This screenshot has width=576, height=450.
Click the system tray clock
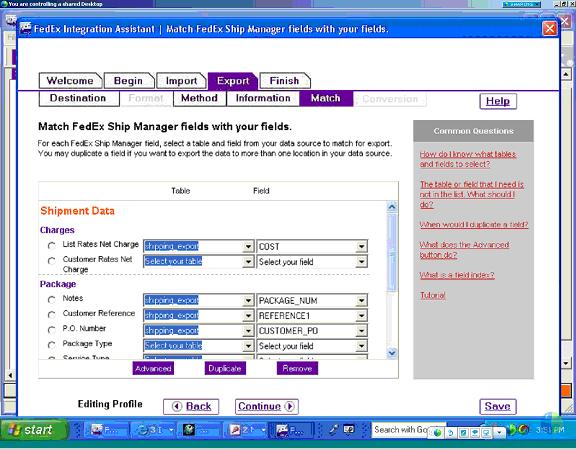(550, 429)
